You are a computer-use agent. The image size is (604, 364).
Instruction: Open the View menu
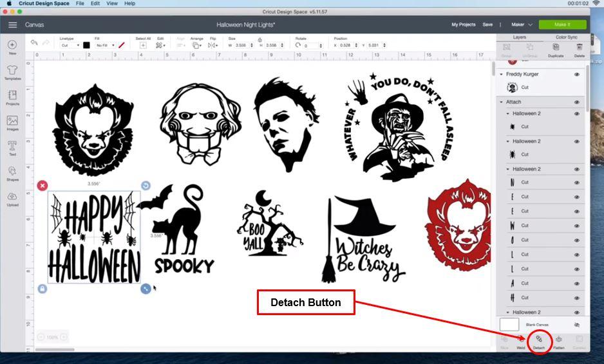tap(111, 3)
